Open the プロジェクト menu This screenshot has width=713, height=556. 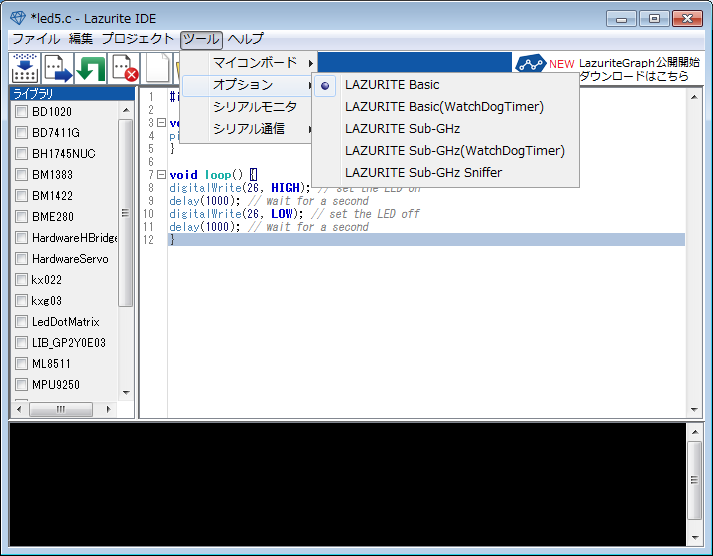137,39
